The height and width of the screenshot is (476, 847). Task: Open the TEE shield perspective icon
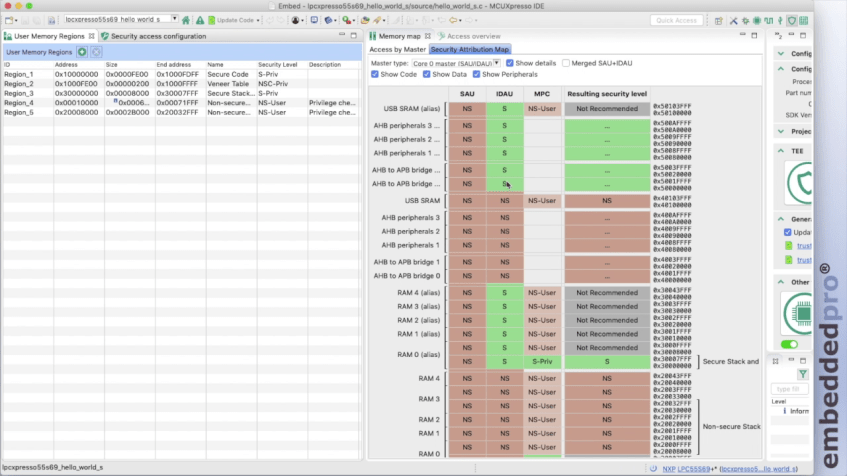pyautogui.click(x=791, y=20)
